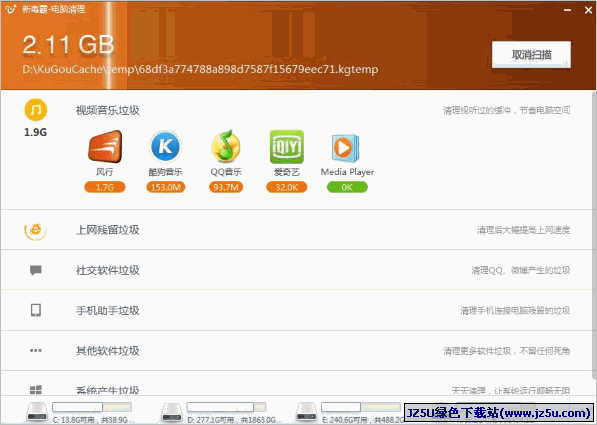This screenshot has width=597, height=425.
Task: Click the 153.0M badge under 酷狗音乐
Action: (165, 187)
